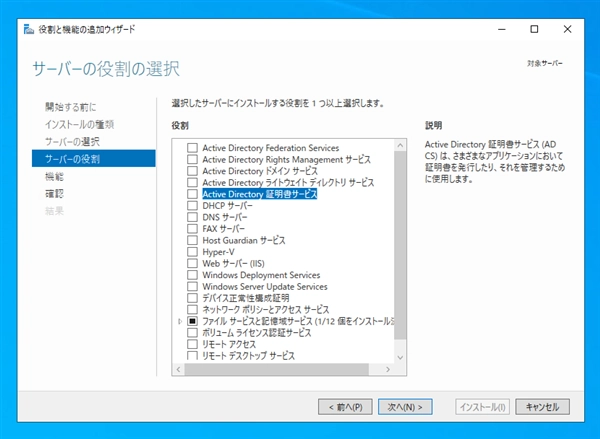The image size is (600, 439).
Task: Click the scroll down arrow of roles list
Action: point(400,357)
